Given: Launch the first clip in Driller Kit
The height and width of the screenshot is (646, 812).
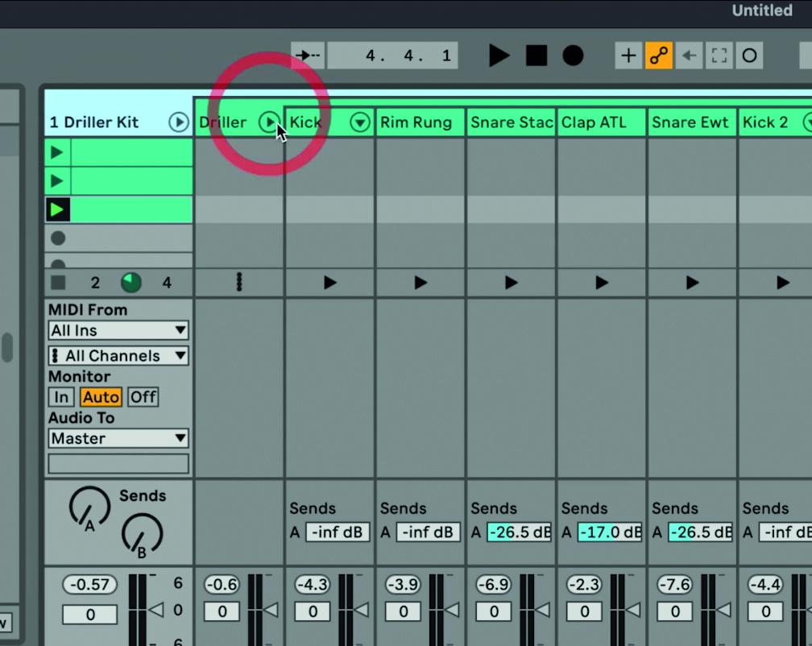Looking at the screenshot, I should click(x=57, y=153).
